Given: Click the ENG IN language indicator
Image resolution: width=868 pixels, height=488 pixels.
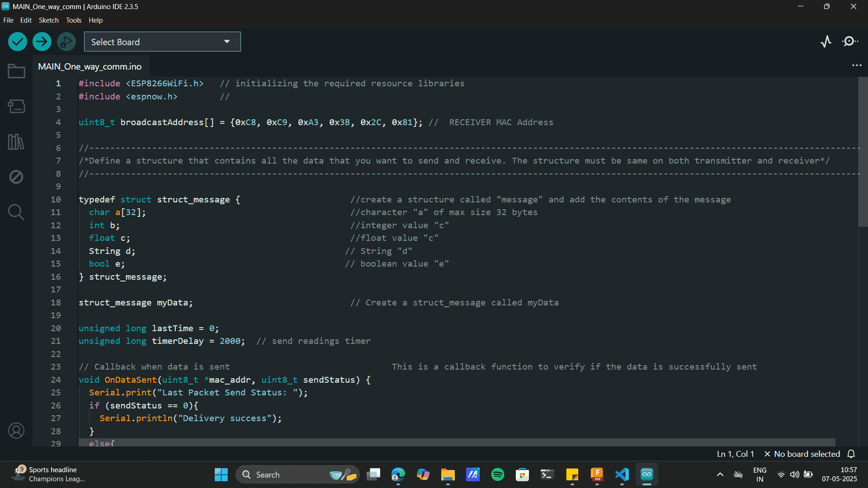Looking at the screenshot, I should click(x=760, y=474).
